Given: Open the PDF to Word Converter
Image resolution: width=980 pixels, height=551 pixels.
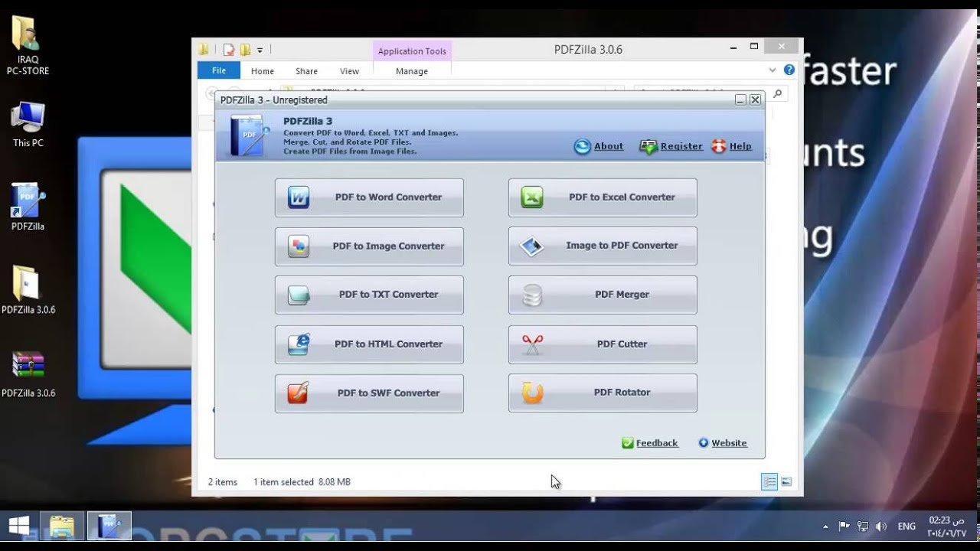Looking at the screenshot, I should click(369, 197).
